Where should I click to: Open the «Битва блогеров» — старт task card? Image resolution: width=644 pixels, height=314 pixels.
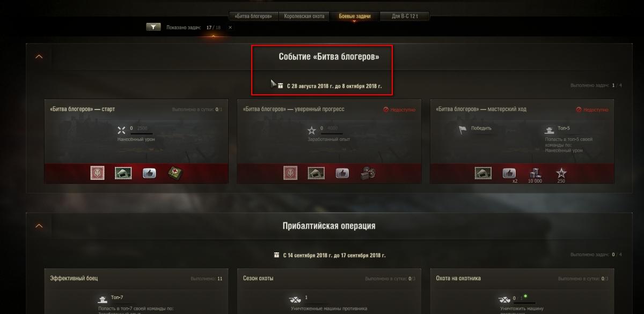click(136, 141)
